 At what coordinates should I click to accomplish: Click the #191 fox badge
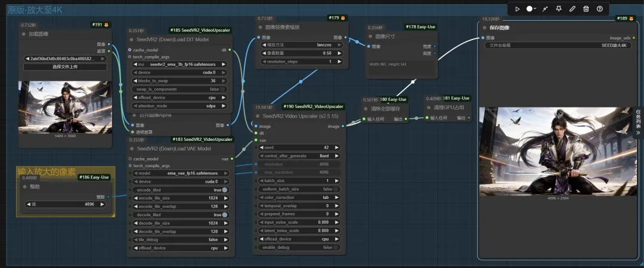(101, 25)
